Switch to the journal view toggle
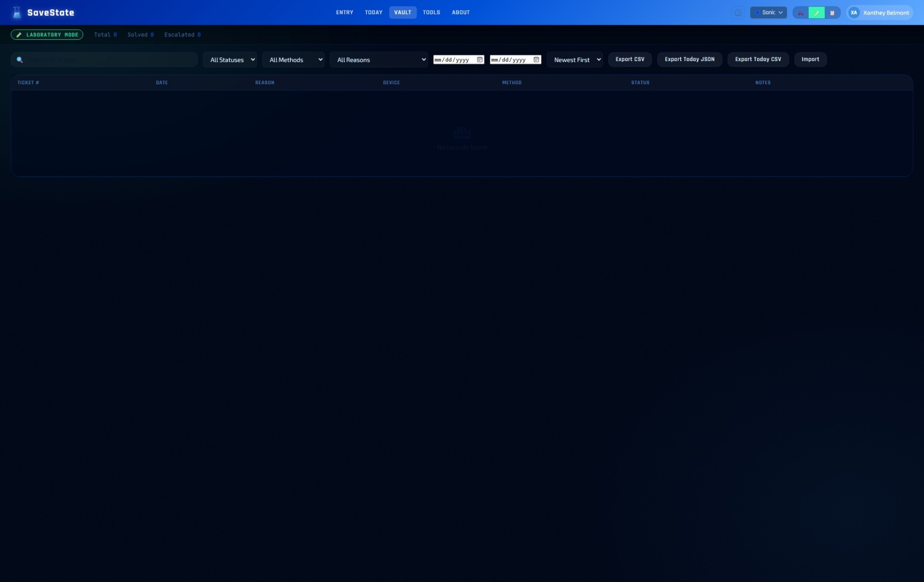 [832, 12]
